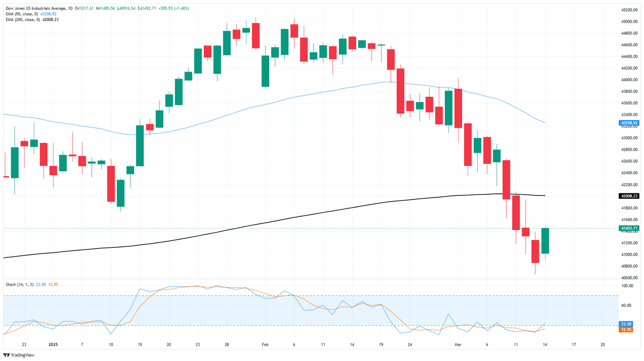Click the TradingView logo icon
The image size is (644, 361).
pos(6,355)
